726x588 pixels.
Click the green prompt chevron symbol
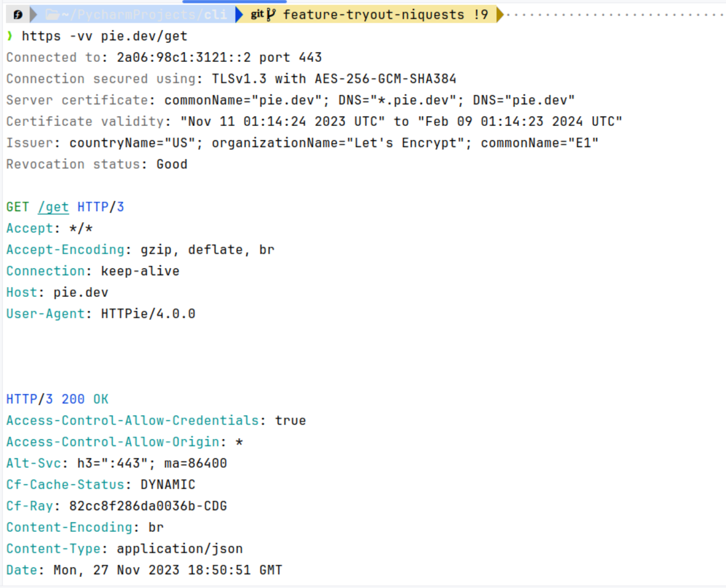pyautogui.click(x=10, y=36)
